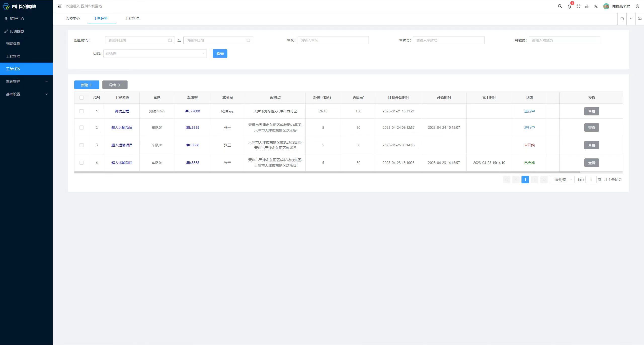The image size is (644, 345).
Task: Expand the 基础设置 sidebar menu
Action: click(x=26, y=94)
